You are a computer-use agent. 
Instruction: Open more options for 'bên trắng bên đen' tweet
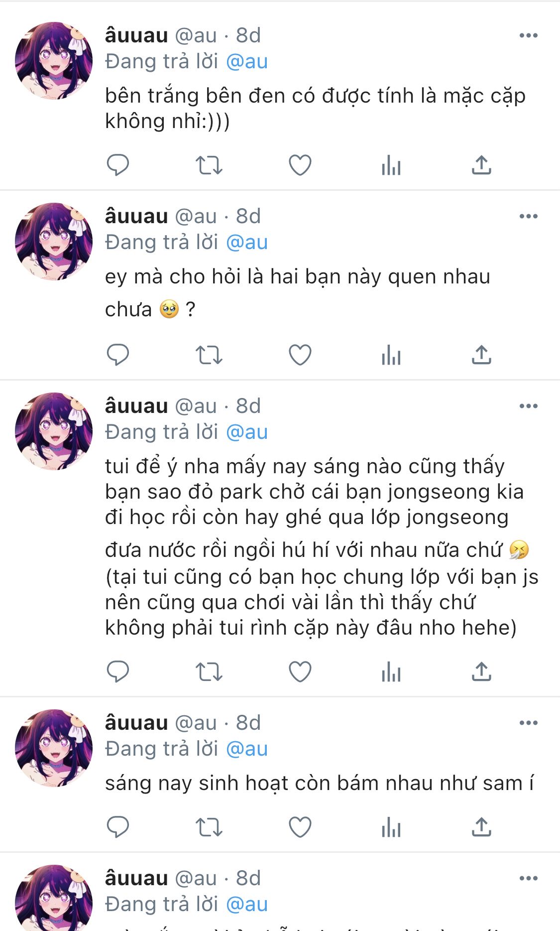pos(528,35)
